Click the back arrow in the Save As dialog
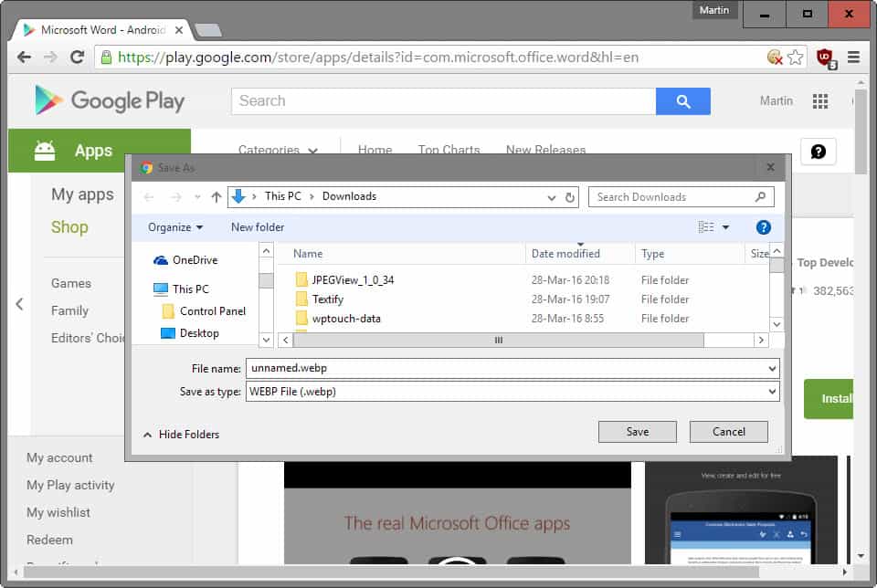The image size is (877, 588). point(148,196)
